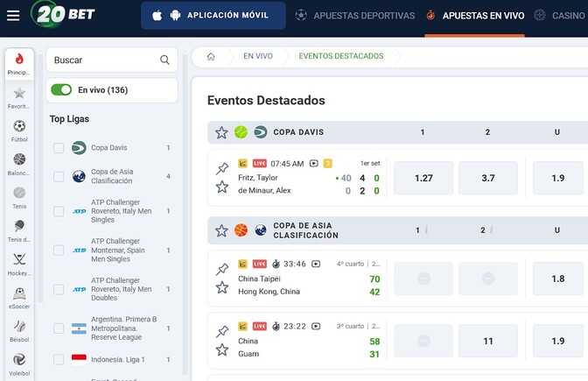The height and width of the screenshot is (381, 588).
Task: Check Argentina Primera B Metropolitana checkbox
Action: pyautogui.click(x=59, y=328)
